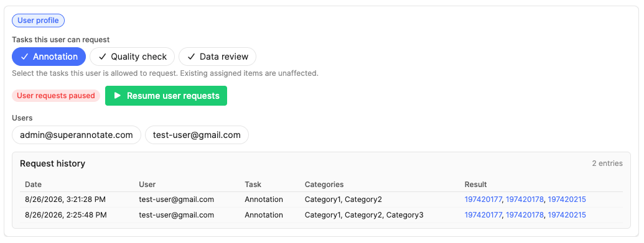Open result 197420215 in the 3:21:28 PM row
The image size is (644, 243).
tap(567, 199)
